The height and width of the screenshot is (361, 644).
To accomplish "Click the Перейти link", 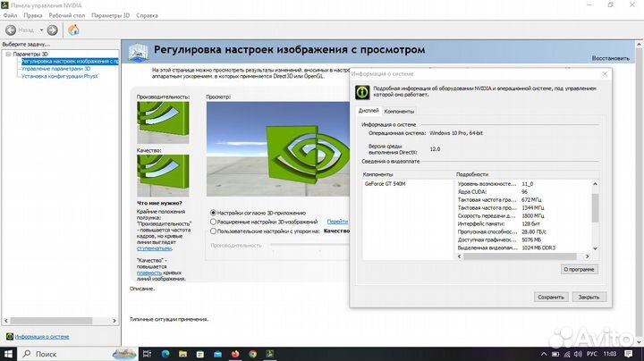I will (x=337, y=222).
